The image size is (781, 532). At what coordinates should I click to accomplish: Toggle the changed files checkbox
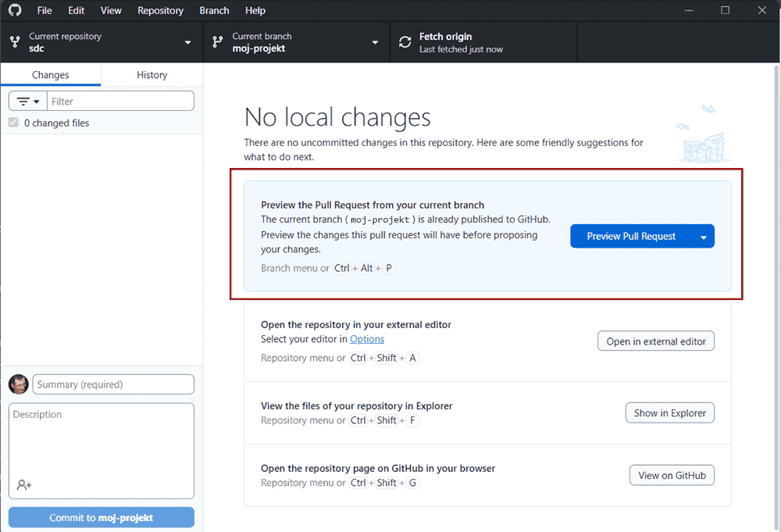13,123
